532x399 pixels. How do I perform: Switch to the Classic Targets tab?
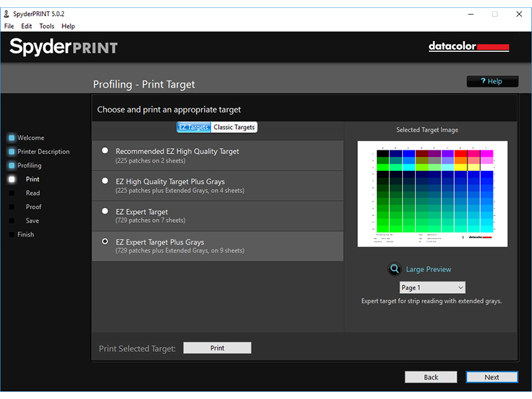click(234, 127)
